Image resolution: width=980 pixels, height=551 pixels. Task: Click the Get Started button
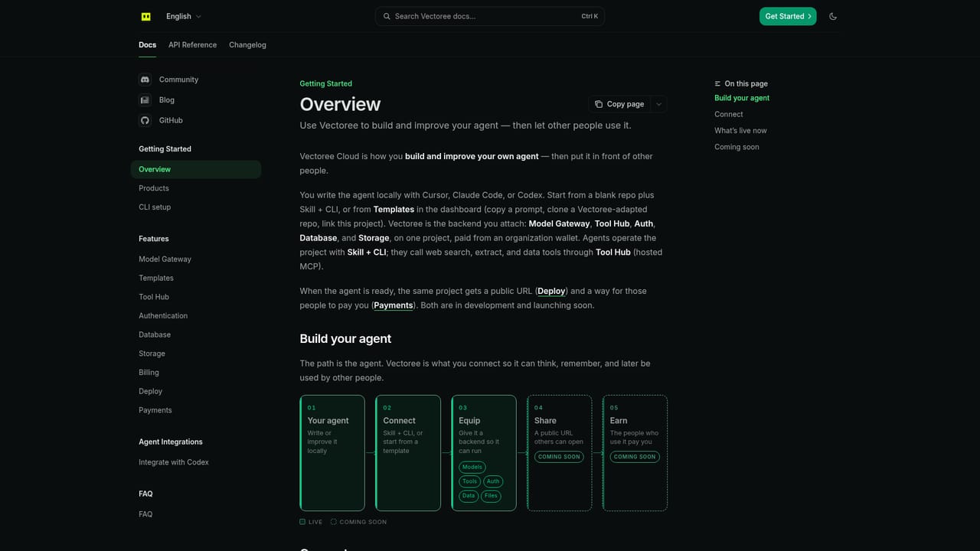788,16
